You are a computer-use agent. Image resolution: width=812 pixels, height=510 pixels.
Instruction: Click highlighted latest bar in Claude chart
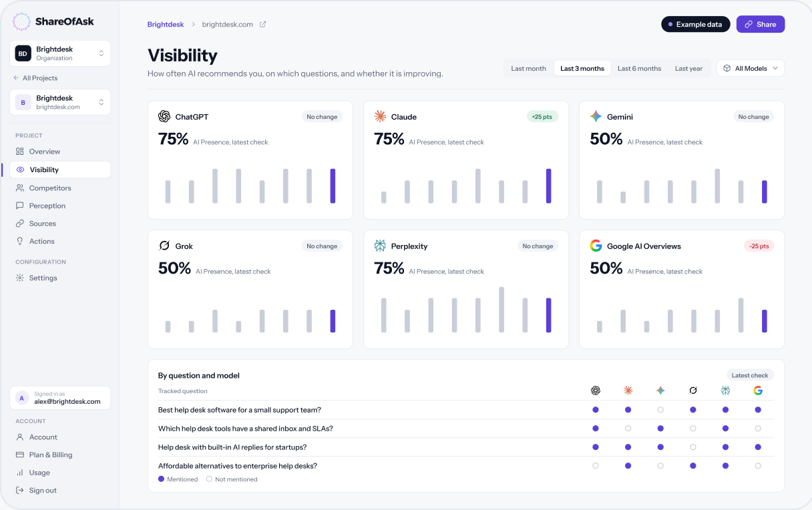coord(548,186)
